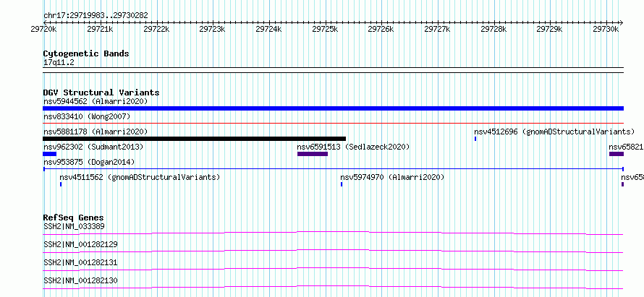Click the nsv962302 (Sudmant2013) label
This screenshot has height=297, width=644.
pyautogui.click(x=93, y=147)
